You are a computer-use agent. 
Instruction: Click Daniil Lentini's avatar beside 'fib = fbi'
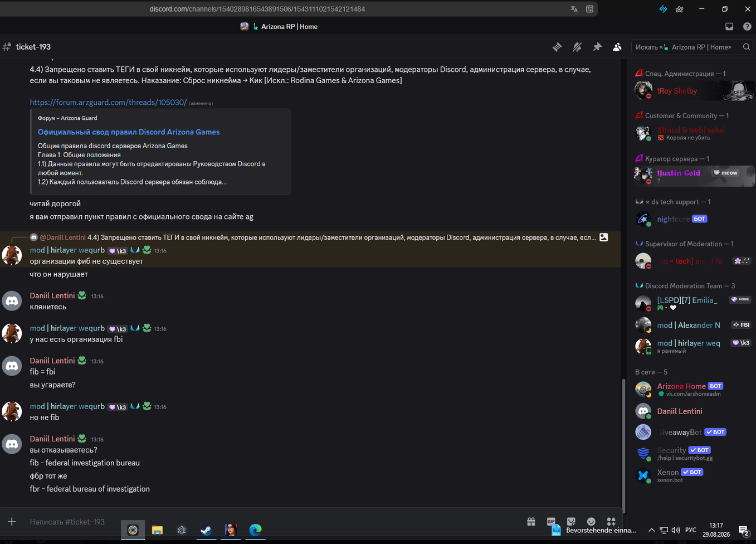(12, 366)
